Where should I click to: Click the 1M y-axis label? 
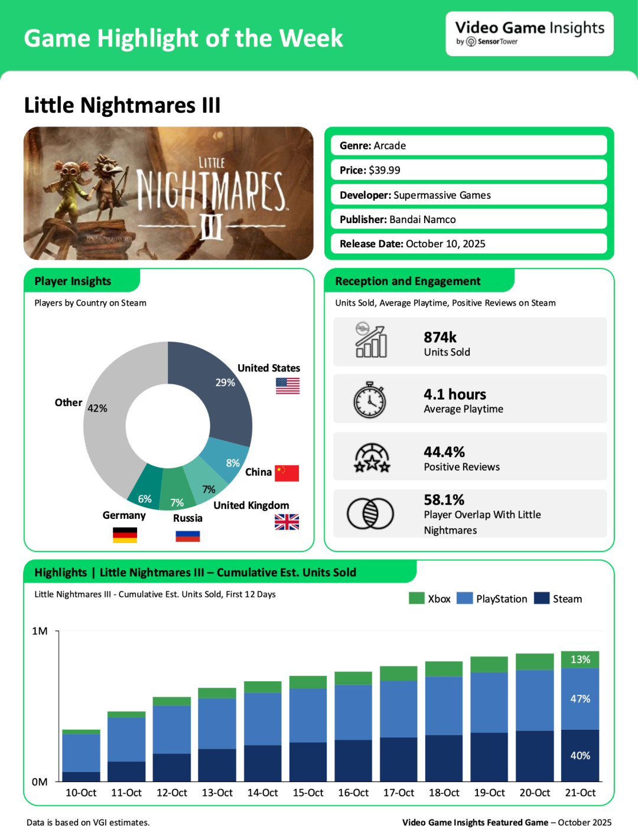[x=40, y=631]
